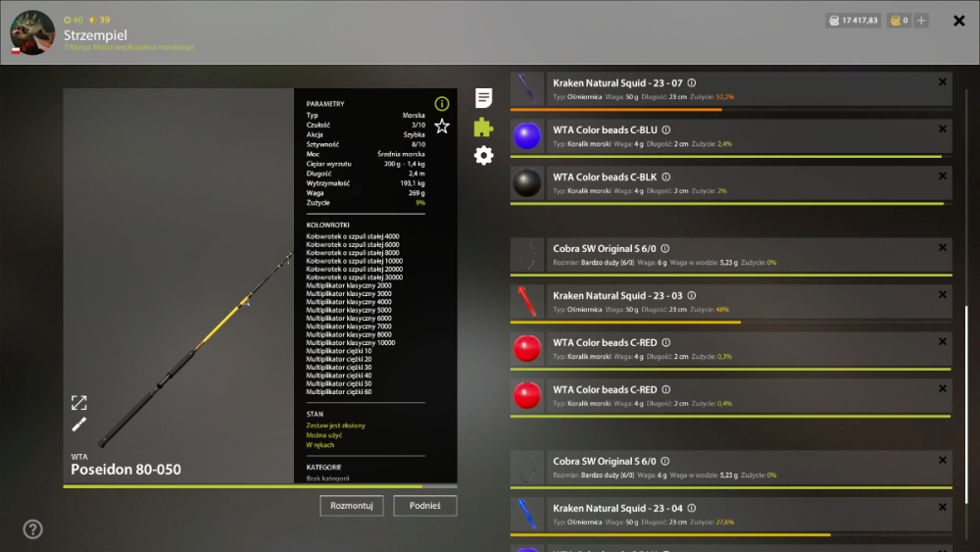The height and width of the screenshot is (552, 980).
Task: Show info for Kraken Natural Squid 23-04
Action: (692, 508)
